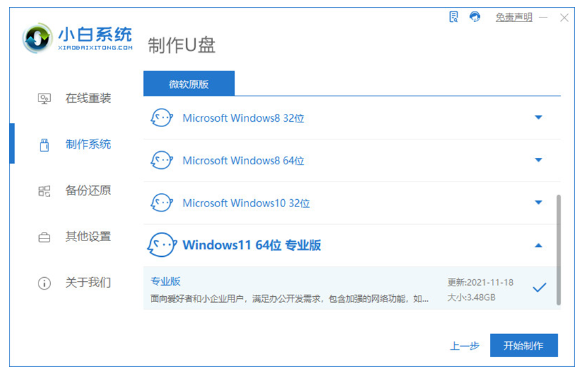Viewport: 586px width, 374px height.
Task: Click face icon beside Windows11 64位 专业版
Action: coord(162,245)
